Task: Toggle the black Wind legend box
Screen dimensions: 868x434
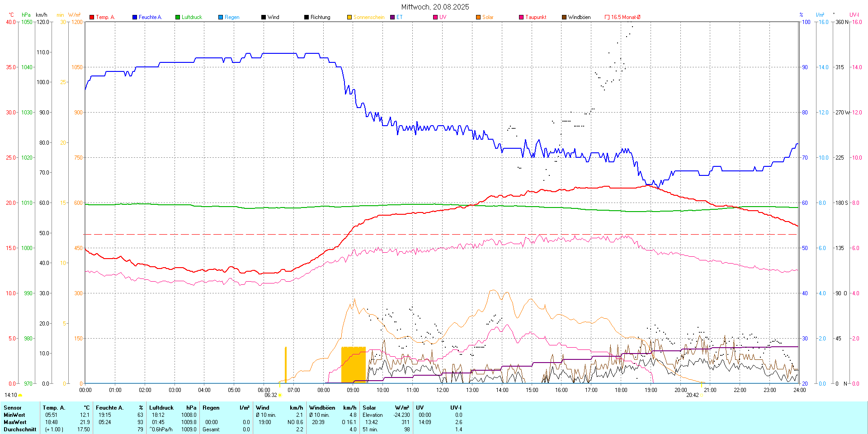Action: point(264,17)
